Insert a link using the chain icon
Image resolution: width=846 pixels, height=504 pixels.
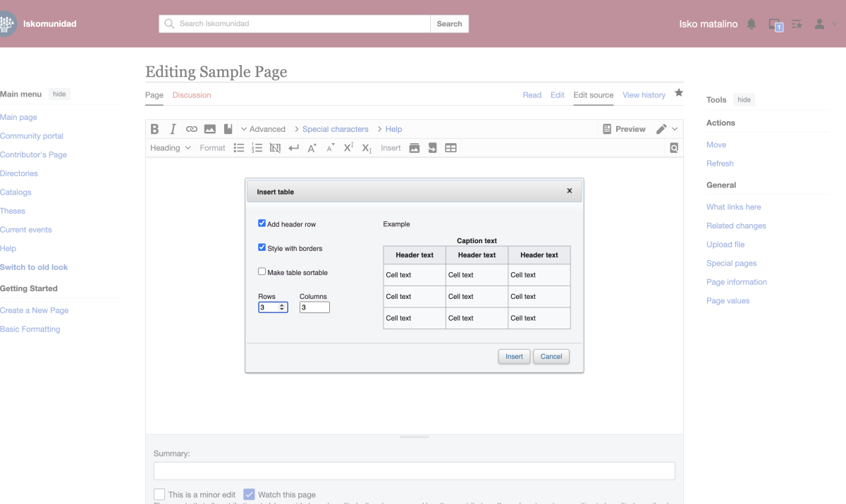tap(191, 129)
